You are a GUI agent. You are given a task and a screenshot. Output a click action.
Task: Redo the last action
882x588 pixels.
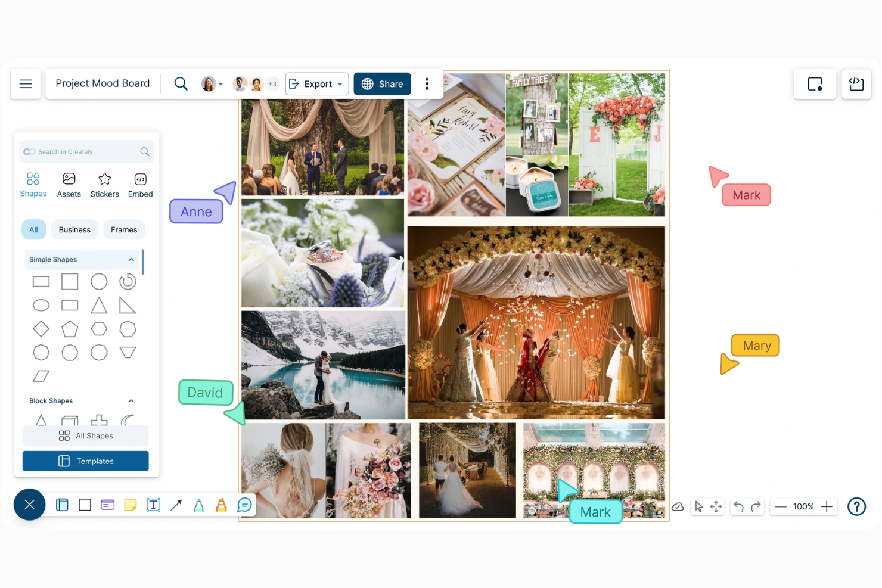(756, 506)
